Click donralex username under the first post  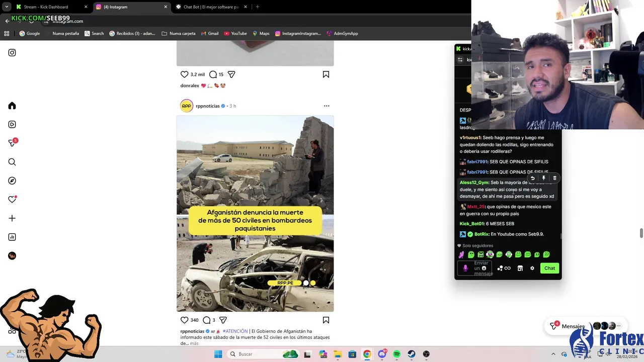pyautogui.click(x=190, y=85)
